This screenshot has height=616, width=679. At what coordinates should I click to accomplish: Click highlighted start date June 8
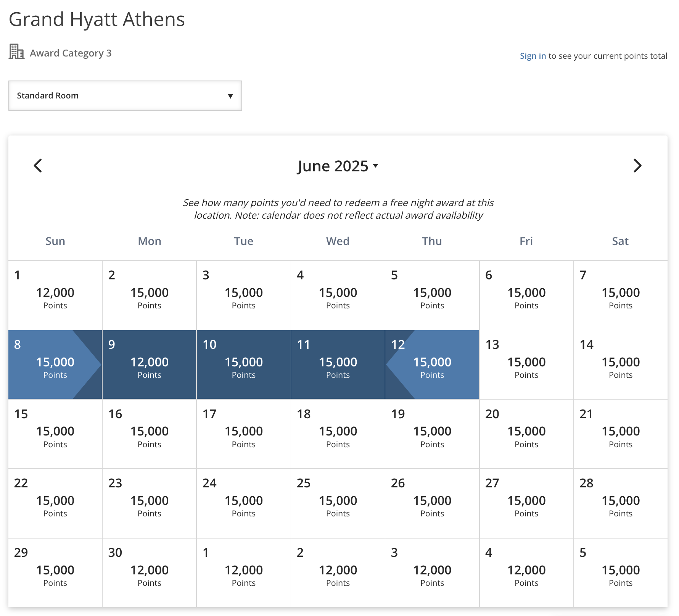(x=55, y=365)
